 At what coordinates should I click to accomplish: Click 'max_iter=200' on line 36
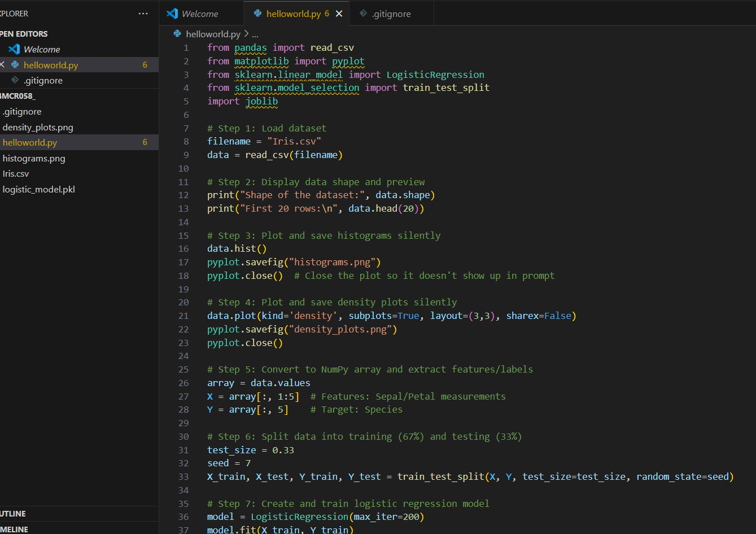pyautogui.click(x=386, y=517)
